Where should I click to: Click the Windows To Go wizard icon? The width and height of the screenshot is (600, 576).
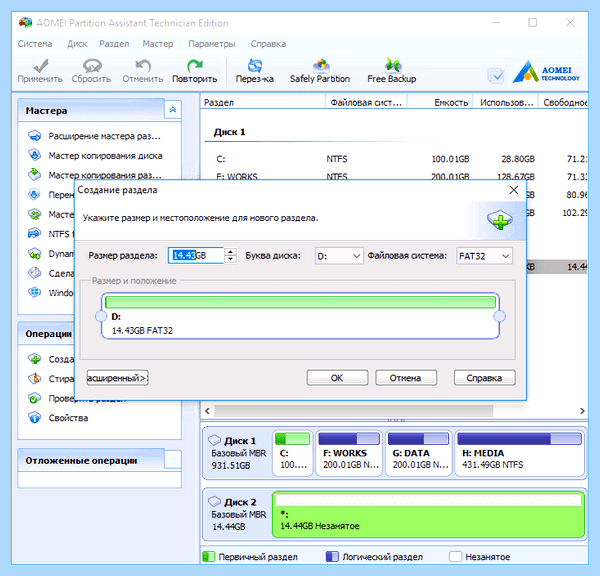pos(34,292)
